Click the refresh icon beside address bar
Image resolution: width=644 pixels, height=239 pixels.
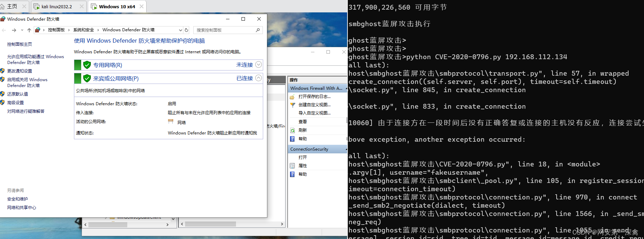click(186, 30)
